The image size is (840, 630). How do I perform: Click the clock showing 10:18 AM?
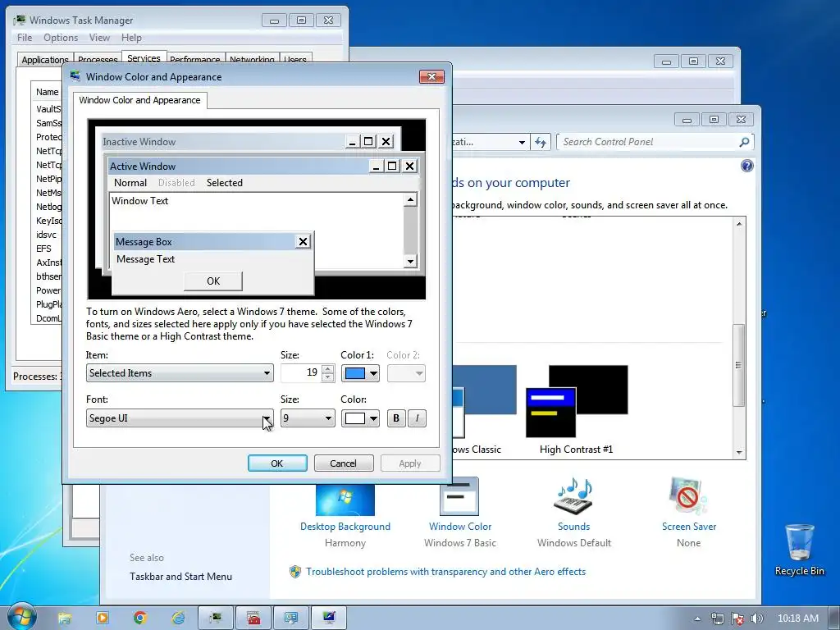pos(797,619)
